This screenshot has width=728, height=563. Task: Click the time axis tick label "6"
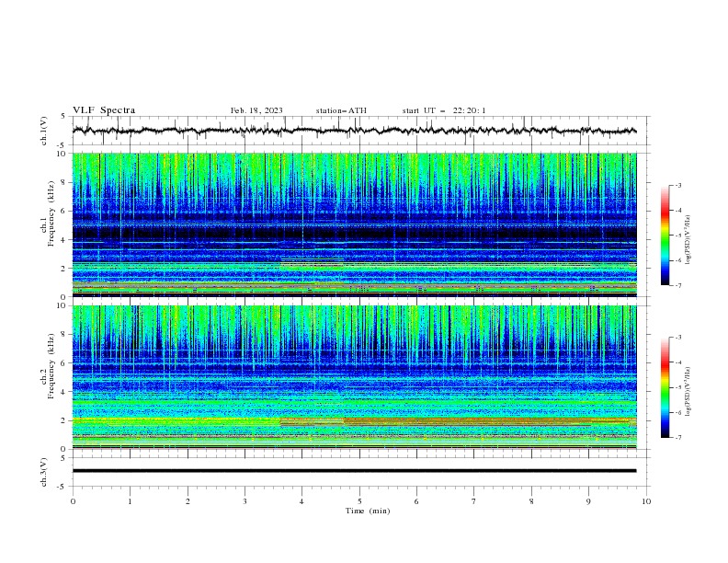click(x=416, y=501)
